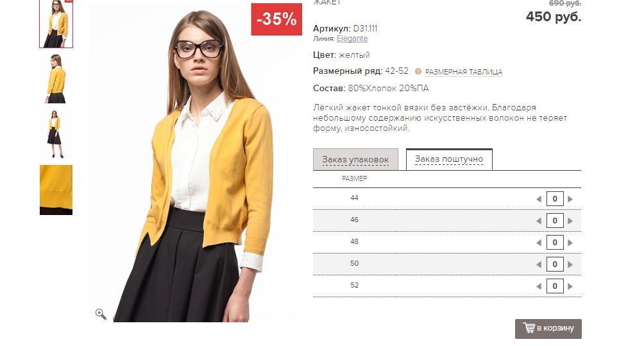Viewport: 644px width, 346px height.
Task: Select first front-view thumbnail
Action: 56,24
